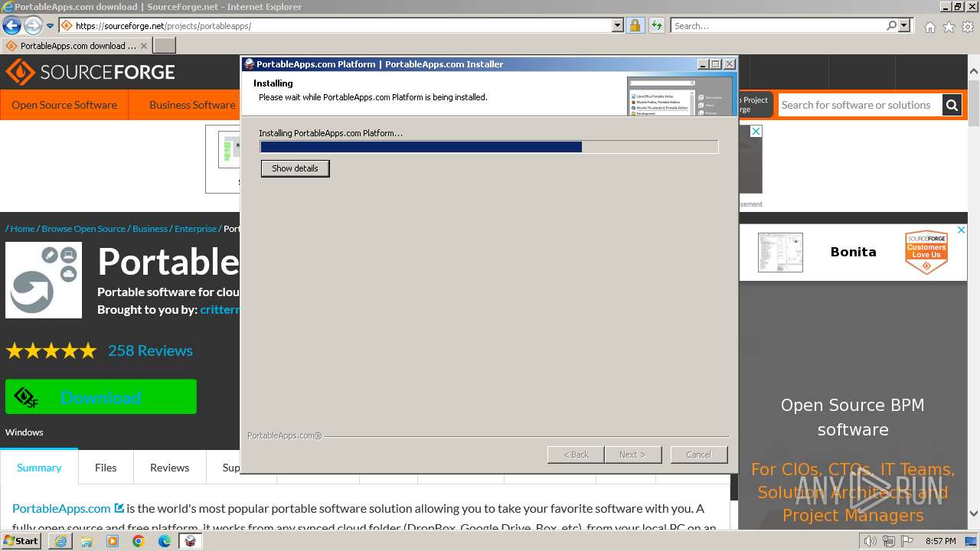Image resolution: width=980 pixels, height=551 pixels.
Task: Switch to the Files tab
Action: point(106,468)
